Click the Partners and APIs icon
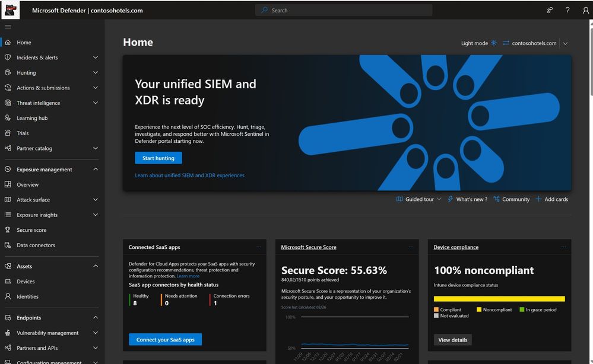593x364 pixels. pyautogui.click(x=8, y=348)
